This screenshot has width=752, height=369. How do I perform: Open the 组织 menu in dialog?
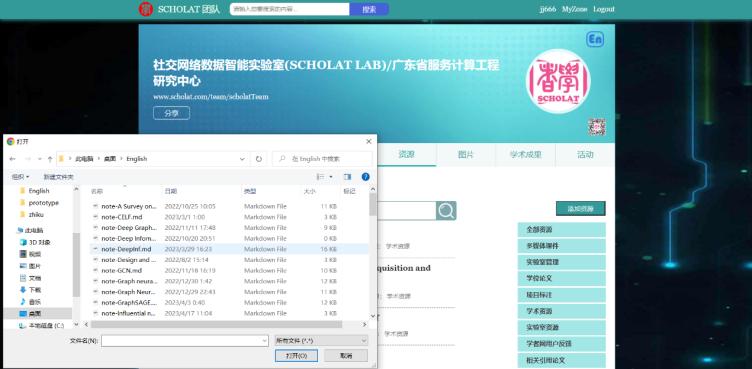(20, 177)
